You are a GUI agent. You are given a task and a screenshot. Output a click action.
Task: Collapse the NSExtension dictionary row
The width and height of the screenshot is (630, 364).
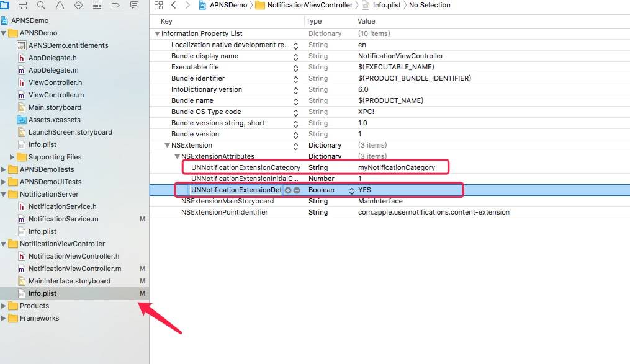[167, 145]
